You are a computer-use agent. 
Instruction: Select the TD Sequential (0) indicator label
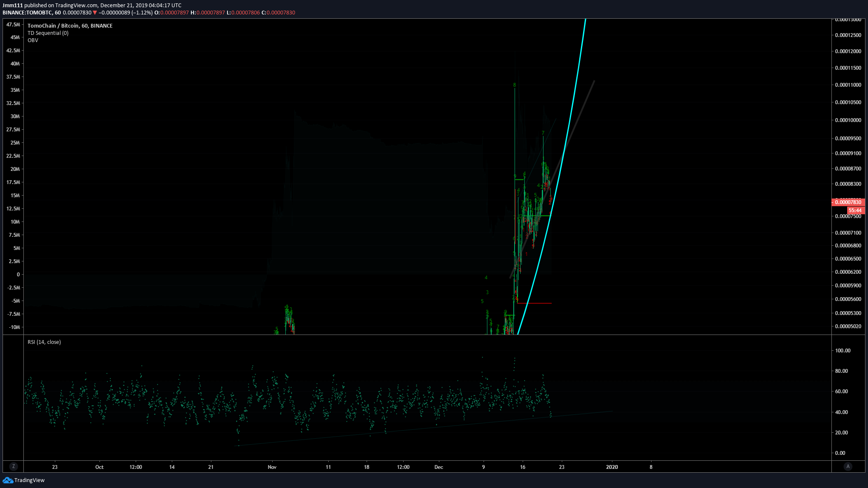tap(48, 33)
